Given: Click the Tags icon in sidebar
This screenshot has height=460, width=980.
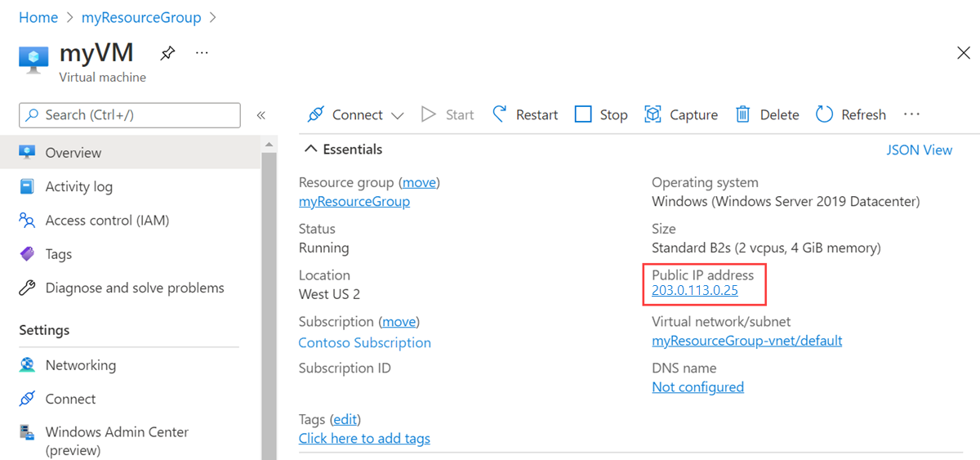Looking at the screenshot, I should point(28,254).
